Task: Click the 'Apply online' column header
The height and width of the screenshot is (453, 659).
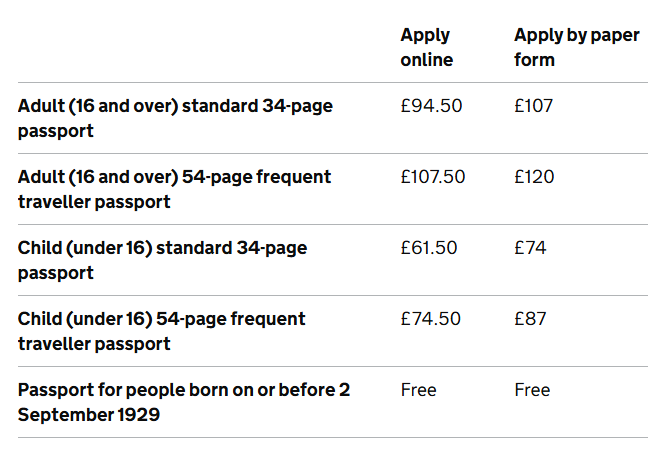Action: (x=427, y=47)
